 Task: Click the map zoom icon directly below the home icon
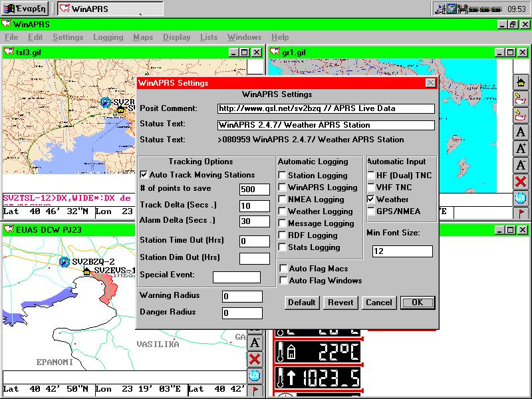521,99
